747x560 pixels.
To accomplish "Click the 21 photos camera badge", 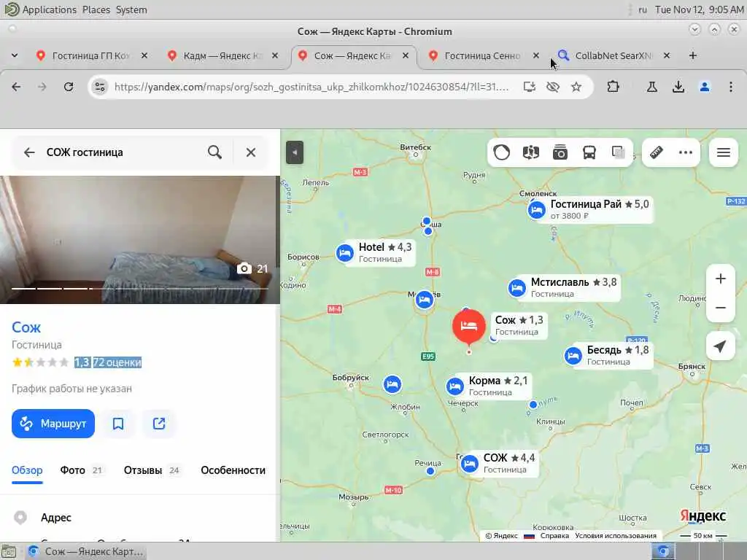I will click(x=253, y=268).
